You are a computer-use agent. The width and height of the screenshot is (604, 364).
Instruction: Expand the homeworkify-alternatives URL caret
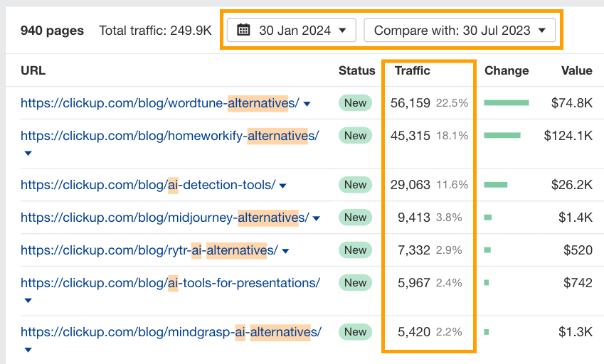[28, 153]
